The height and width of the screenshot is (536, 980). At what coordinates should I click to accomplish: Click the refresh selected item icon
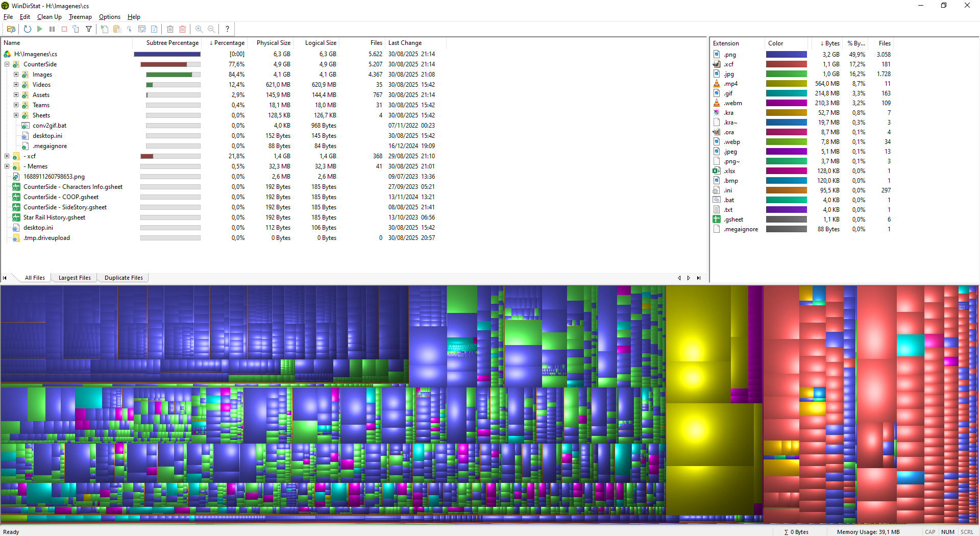(76, 29)
